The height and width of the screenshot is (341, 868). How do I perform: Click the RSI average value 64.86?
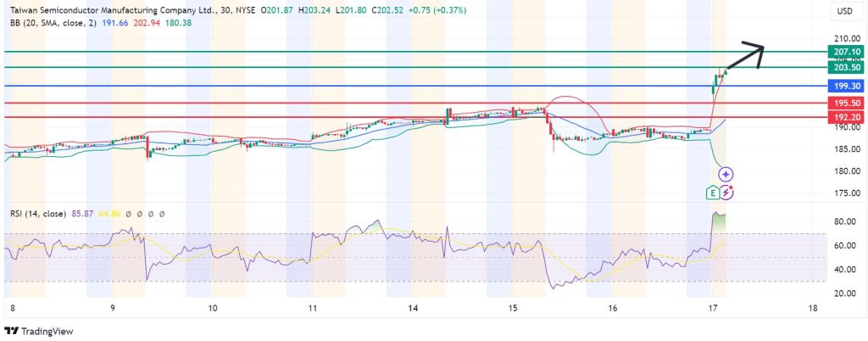[x=109, y=213]
